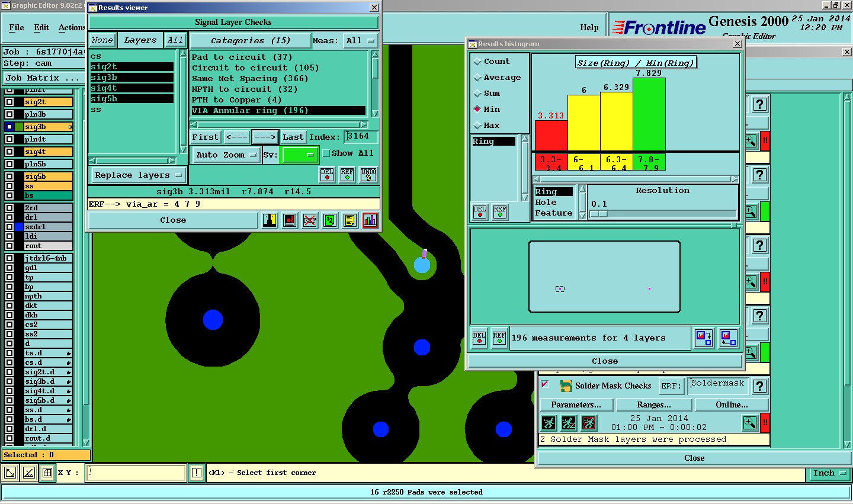Toggle checkbox of the pln3b layer row

pyautogui.click(x=9, y=114)
